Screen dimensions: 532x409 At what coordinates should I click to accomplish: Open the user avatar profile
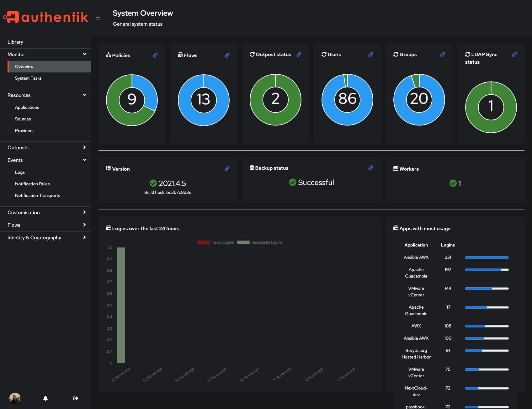(15, 398)
